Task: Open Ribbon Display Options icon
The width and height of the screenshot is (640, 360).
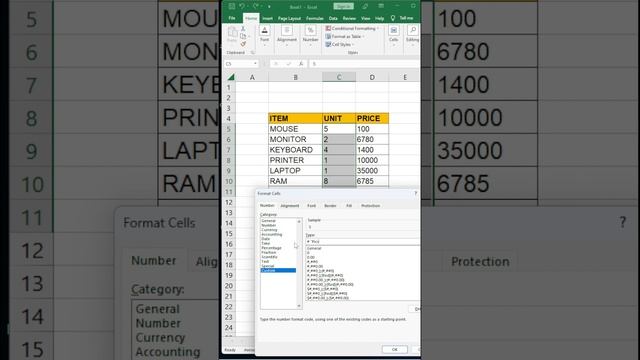Action: [x=381, y=6]
